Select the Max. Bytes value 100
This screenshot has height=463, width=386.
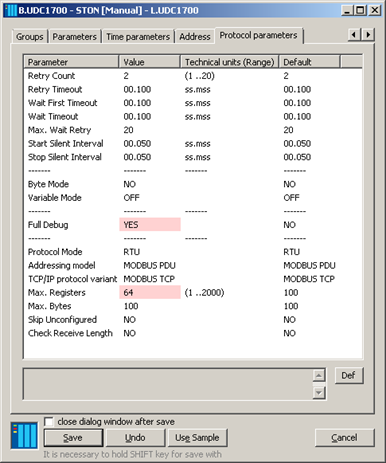pos(131,306)
